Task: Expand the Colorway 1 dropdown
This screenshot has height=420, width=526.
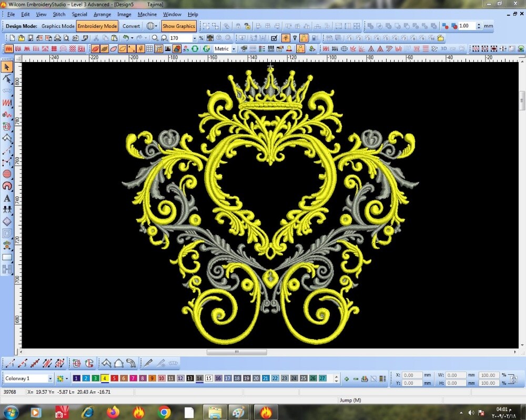Action: (50, 379)
